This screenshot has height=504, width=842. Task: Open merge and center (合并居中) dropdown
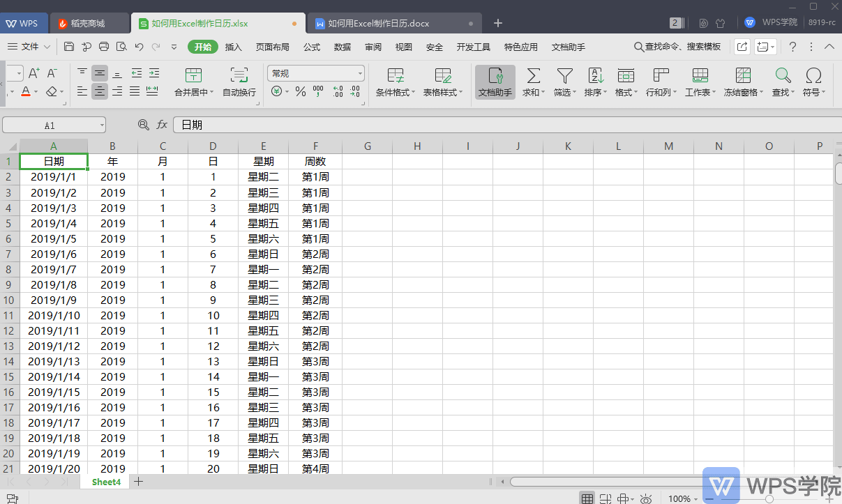pos(211,92)
